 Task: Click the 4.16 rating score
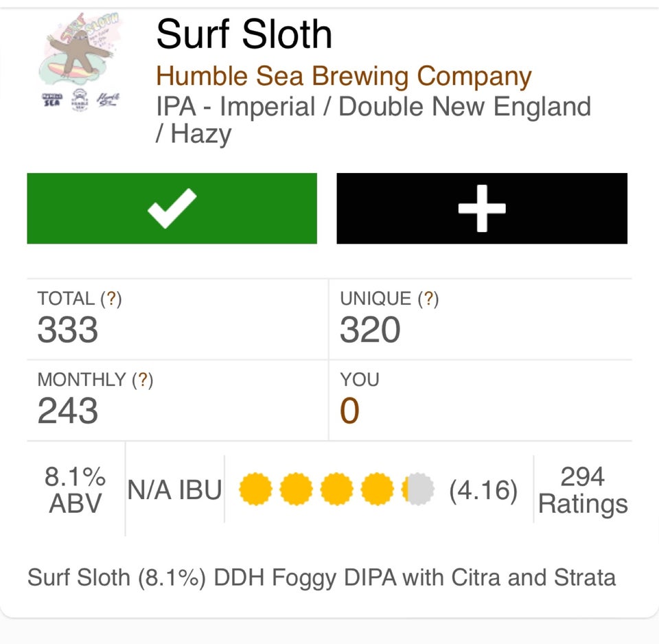[x=483, y=490]
